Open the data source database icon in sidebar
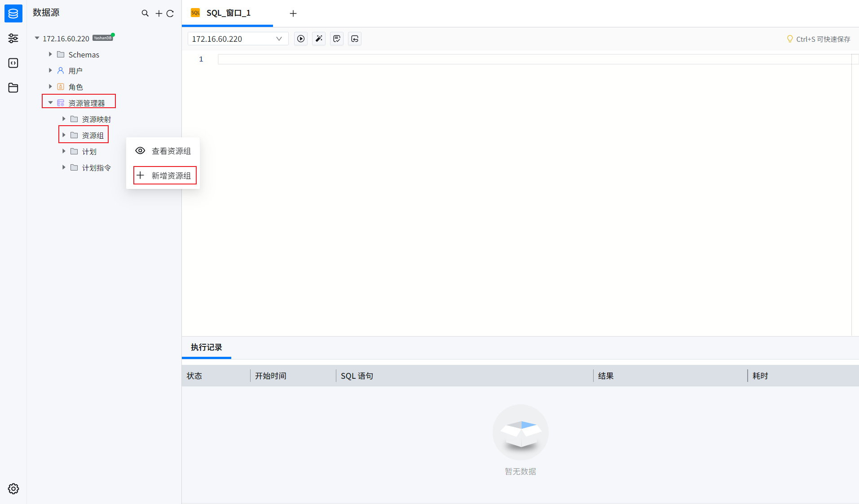 [13, 13]
